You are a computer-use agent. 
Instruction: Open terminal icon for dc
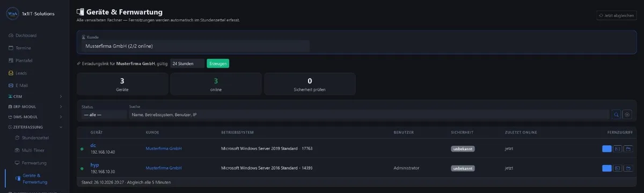coord(618,149)
